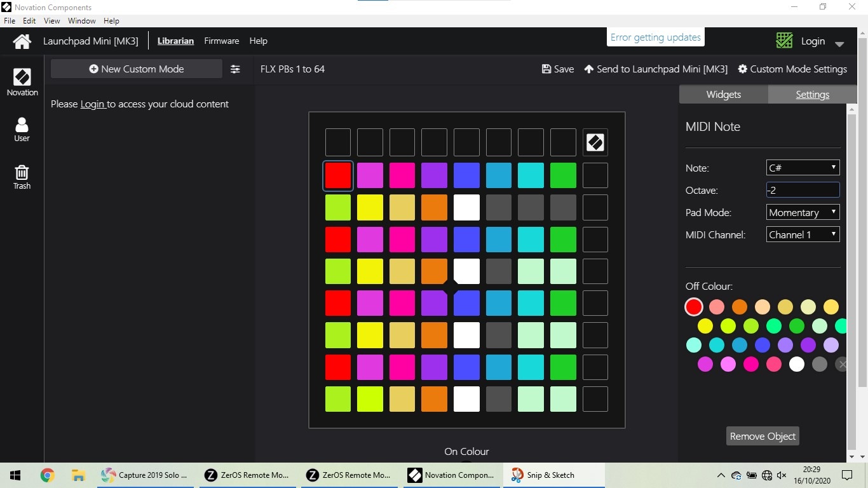Select the first empty top-row pad
The image size is (868, 488).
[x=338, y=143]
